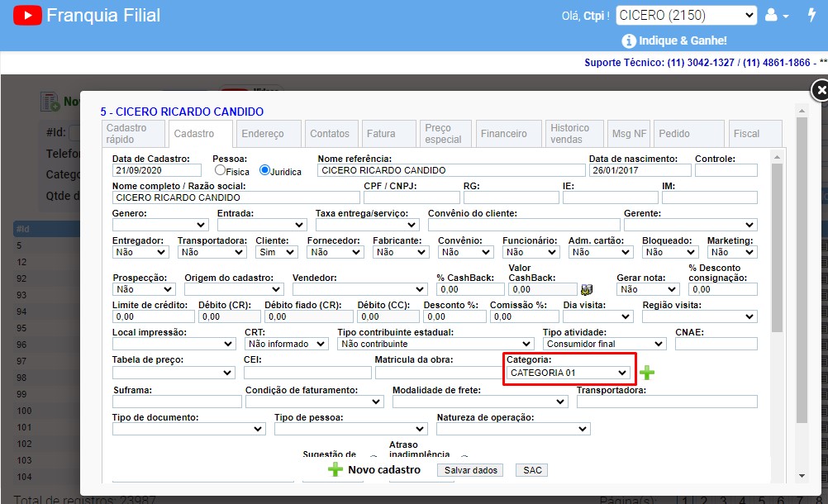Open the Tabela de preço dropdown
The image size is (828, 504).
point(174,373)
